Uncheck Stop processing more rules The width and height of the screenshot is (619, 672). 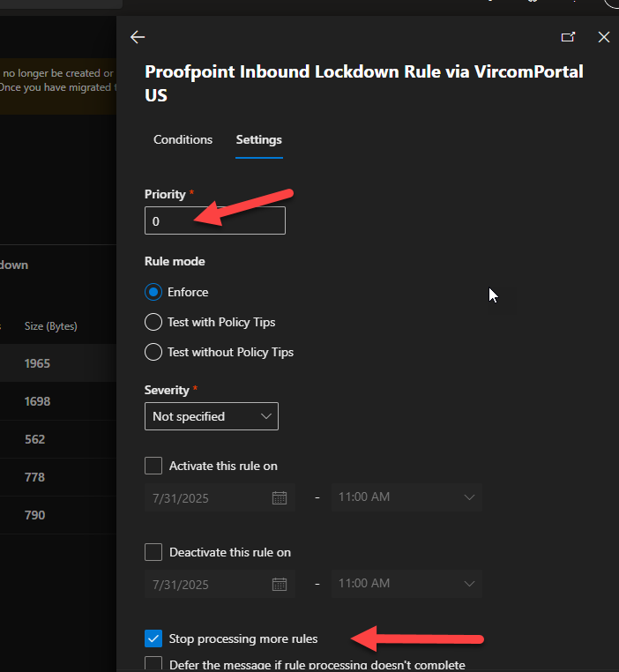click(x=153, y=638)
